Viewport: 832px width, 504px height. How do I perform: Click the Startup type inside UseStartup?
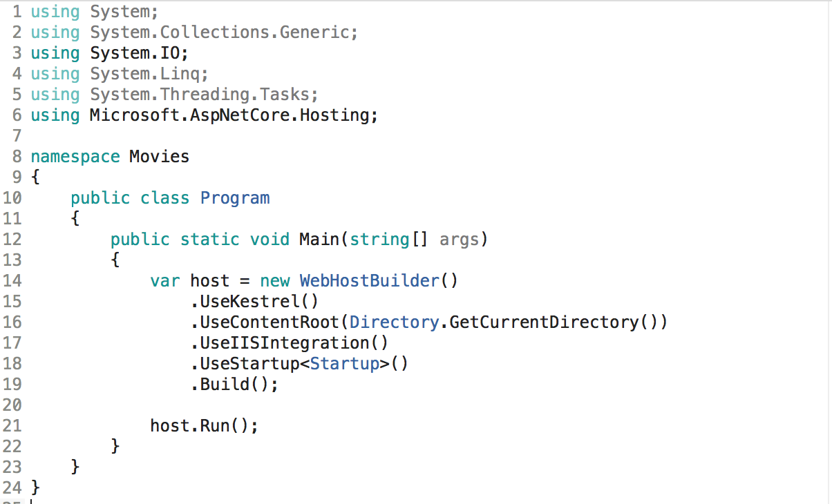tap(344, 364)
